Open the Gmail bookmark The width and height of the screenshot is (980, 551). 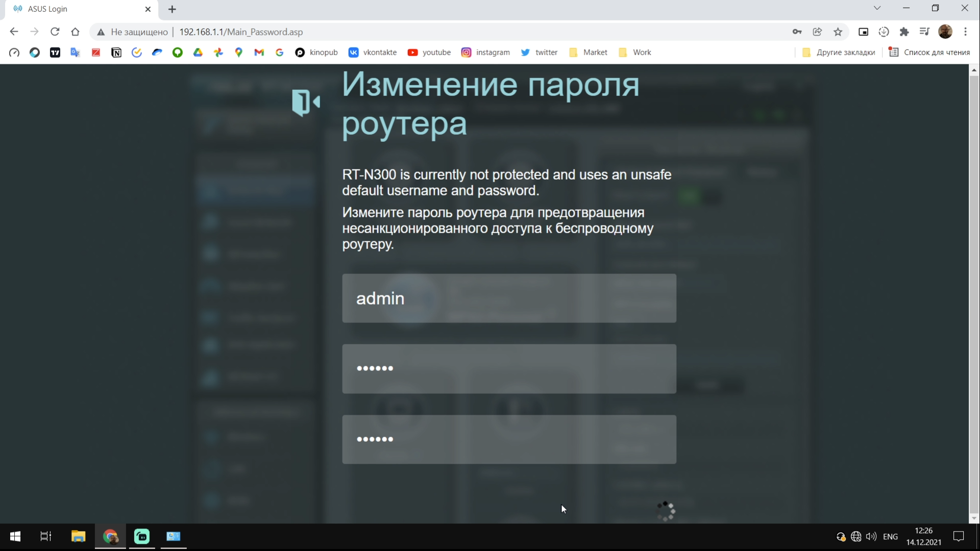pyautogui.click(x=259, y=52)
